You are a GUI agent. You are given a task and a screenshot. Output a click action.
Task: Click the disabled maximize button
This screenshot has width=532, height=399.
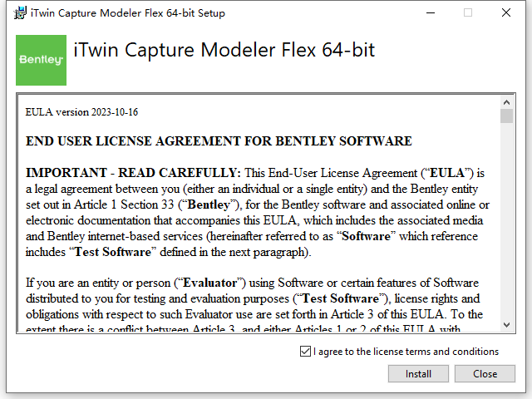click(x=468, y=13)
